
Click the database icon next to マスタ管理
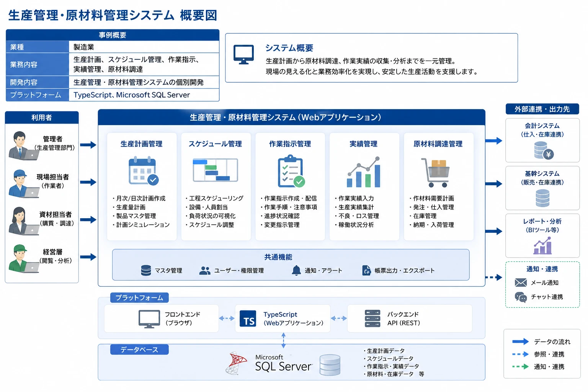point(146,271)
